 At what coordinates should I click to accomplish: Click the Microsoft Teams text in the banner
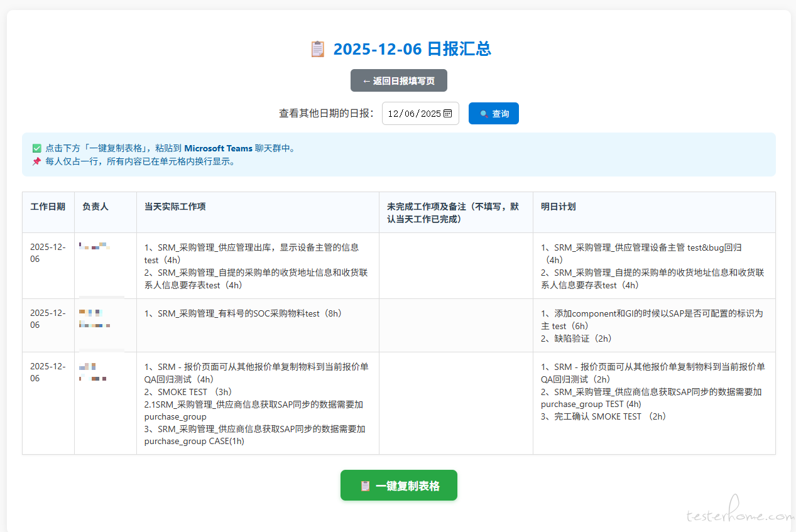(x=218, y=149)
